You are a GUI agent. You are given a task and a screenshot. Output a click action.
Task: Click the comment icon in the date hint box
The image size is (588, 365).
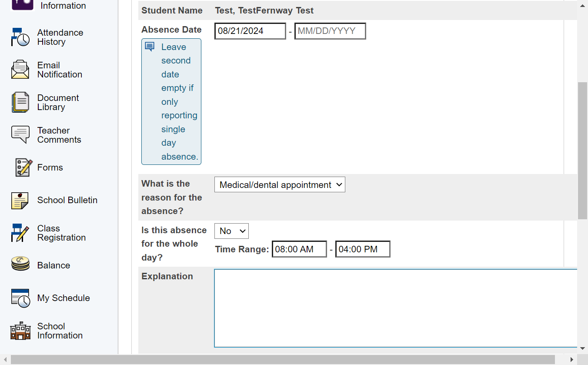(150, 47)
